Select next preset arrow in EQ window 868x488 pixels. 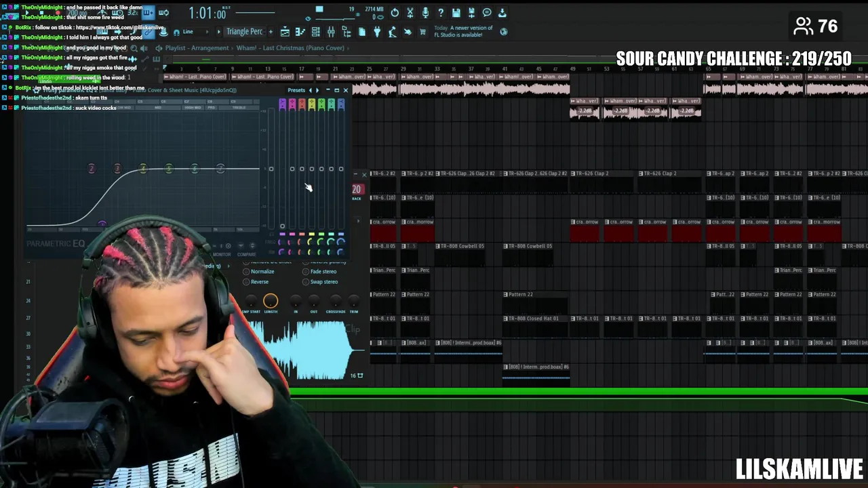(x=317, y=89)
